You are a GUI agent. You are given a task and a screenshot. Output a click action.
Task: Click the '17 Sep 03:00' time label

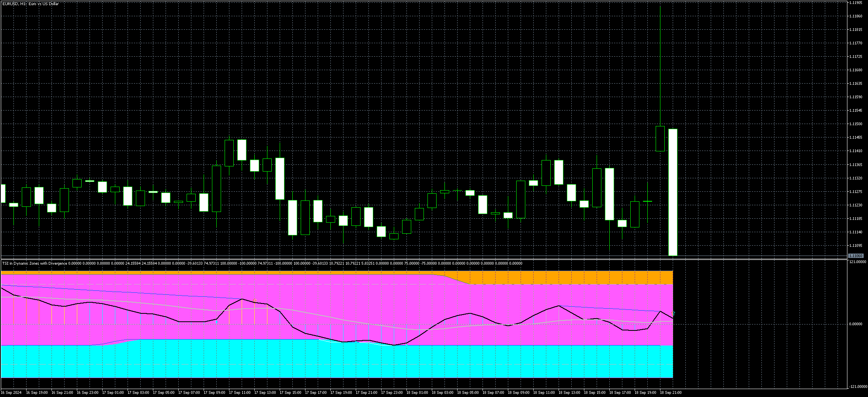pyautogui.click(x=138, y=393)
